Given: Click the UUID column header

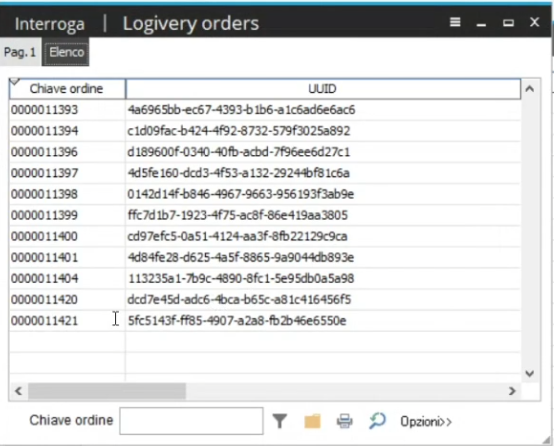Looking at the screenshot, I should click(323, 89).
